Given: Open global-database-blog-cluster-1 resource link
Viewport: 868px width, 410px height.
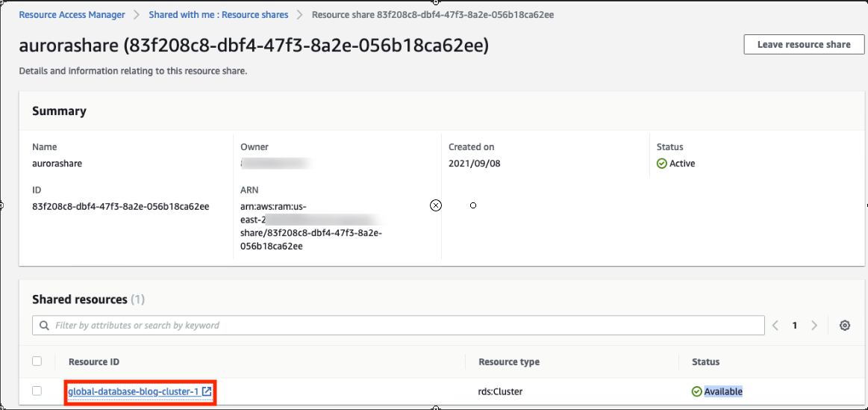Looking at the screenshot, I should pos(134,392).
